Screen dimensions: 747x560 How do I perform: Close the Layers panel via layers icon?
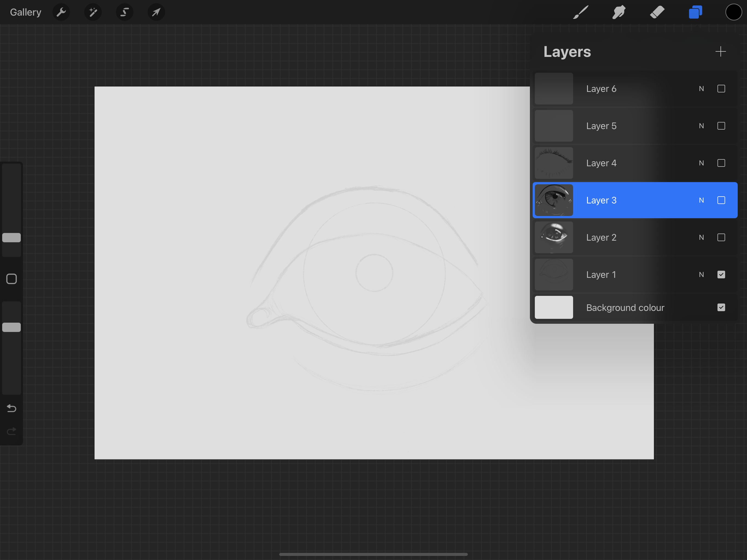695,13
